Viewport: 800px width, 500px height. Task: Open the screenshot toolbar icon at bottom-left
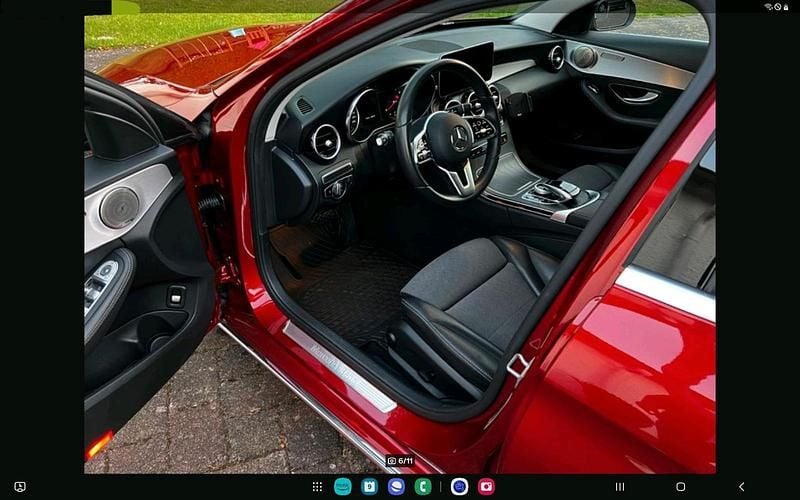[20, 487]
